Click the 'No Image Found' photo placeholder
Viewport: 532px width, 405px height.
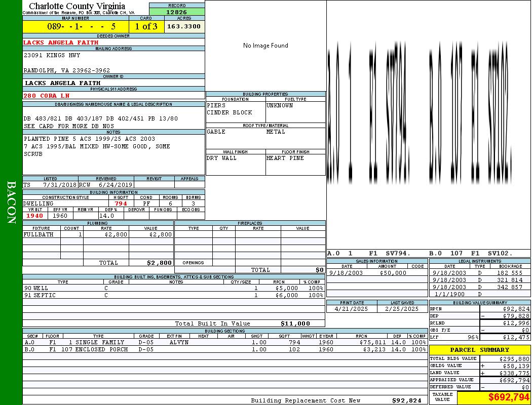tap(265, 46)
